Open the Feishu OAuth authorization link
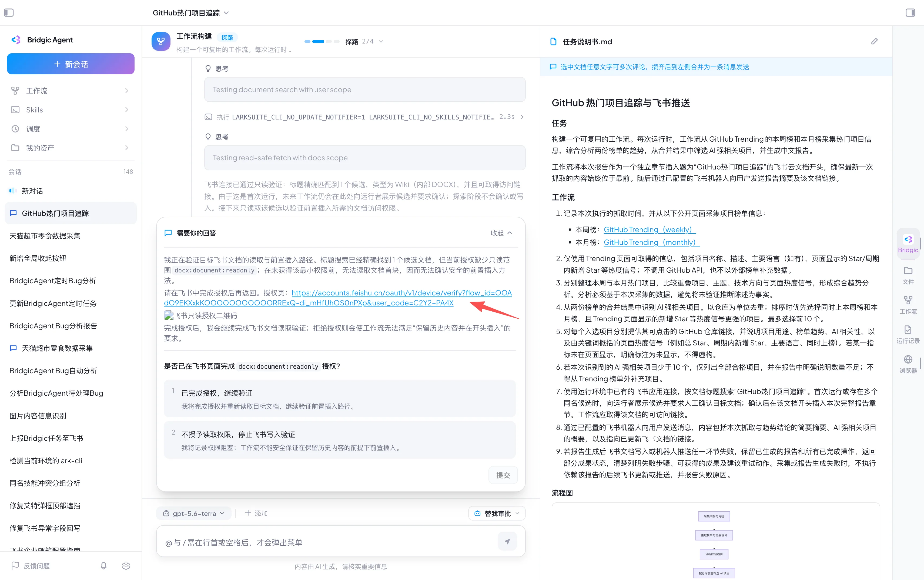Image resolution: width=924 pixels, height=580 pixels. pyautogui.click(x=338, y=298)
